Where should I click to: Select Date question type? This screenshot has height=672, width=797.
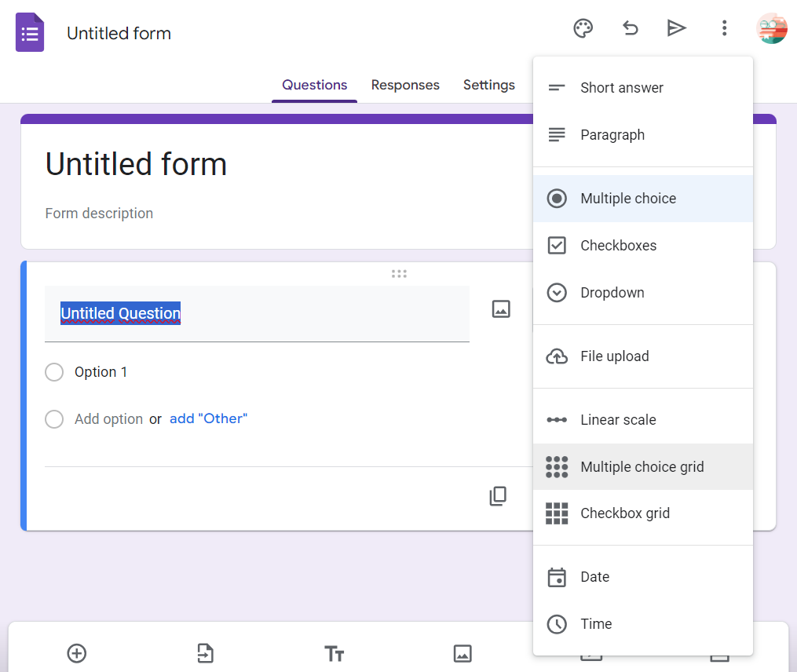[x=643, y=577]
